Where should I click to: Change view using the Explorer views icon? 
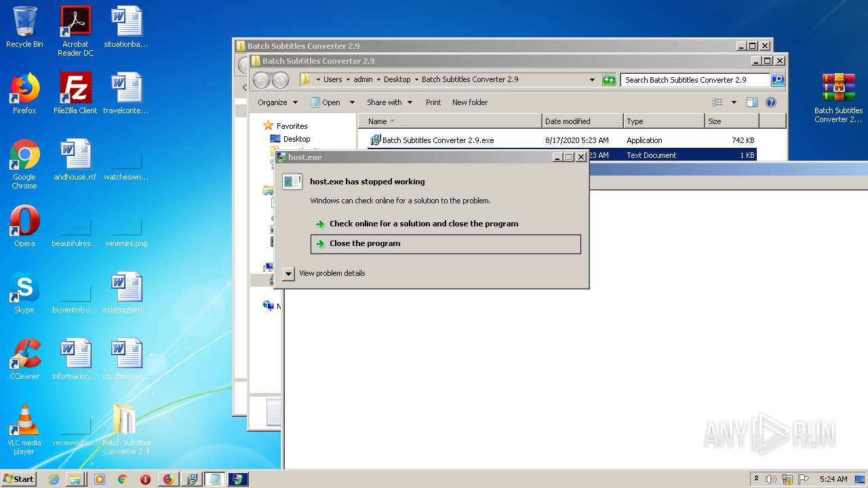click(x=717, y=102)
